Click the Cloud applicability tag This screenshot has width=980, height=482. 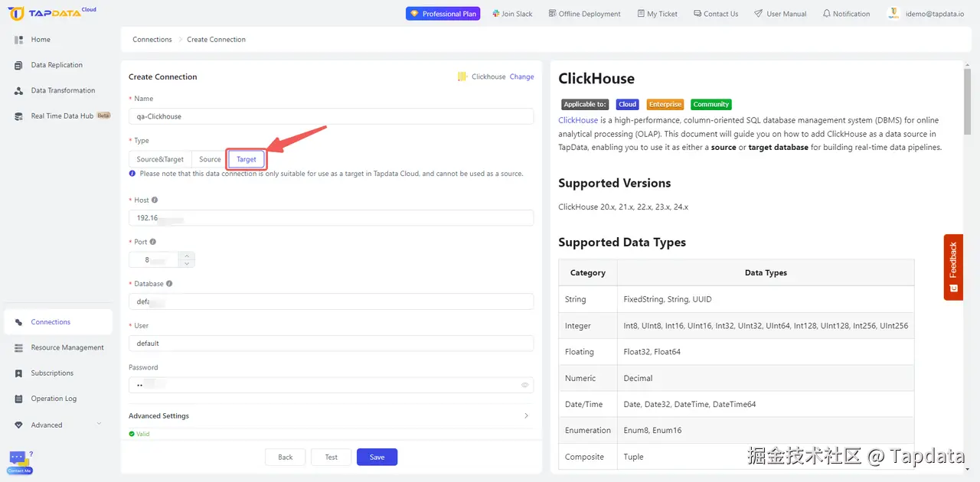(628, 104)
